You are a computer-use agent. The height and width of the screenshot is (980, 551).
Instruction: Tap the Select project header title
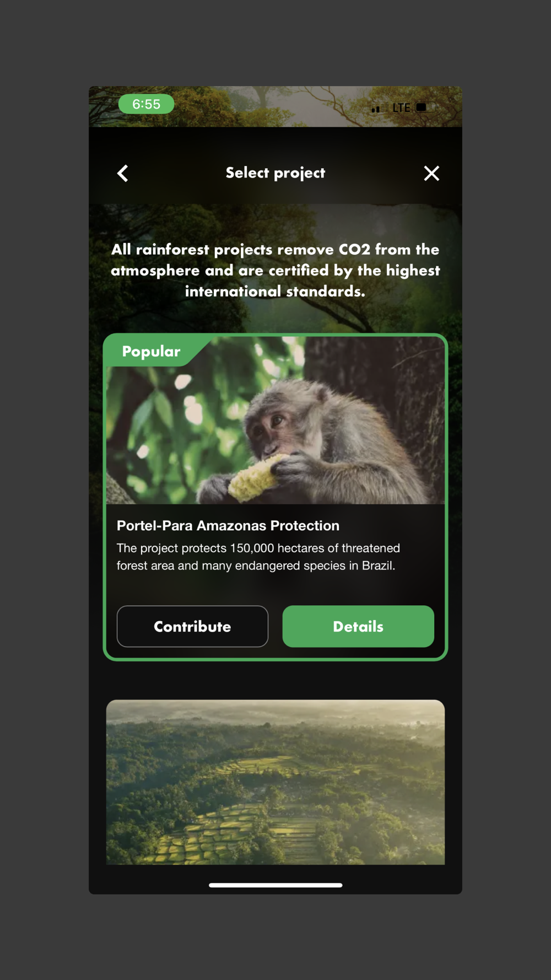pyautogui.click(x=275, y=173)
